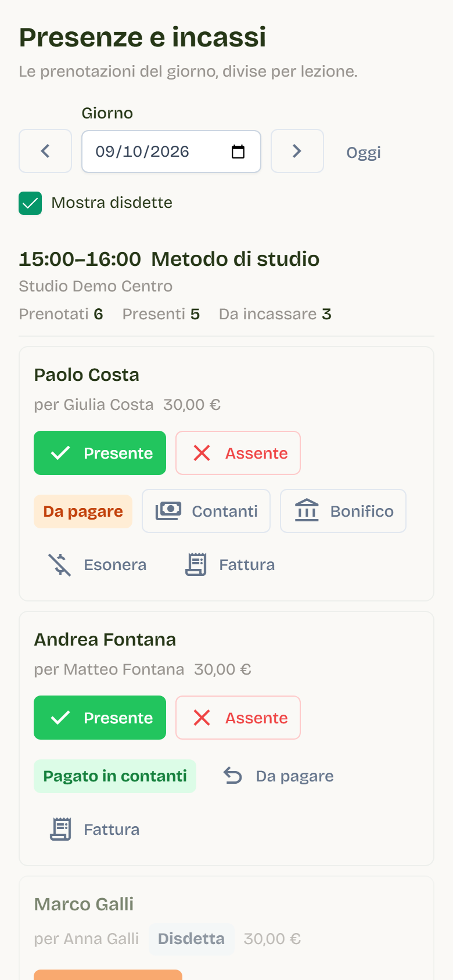
Task: Mark Paolo Costa as Presente
Action: coord(100,453)
